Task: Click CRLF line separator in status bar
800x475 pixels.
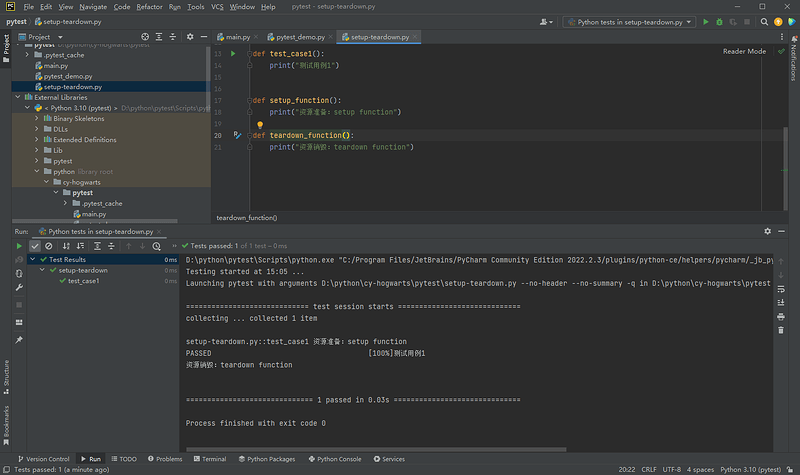Action: pyautogui.click(x=649, y=469)
